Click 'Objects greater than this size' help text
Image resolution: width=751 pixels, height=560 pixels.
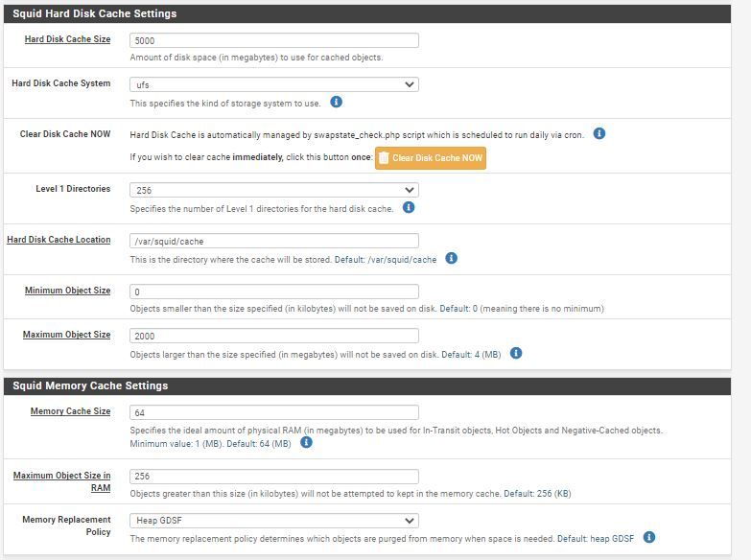350,494
